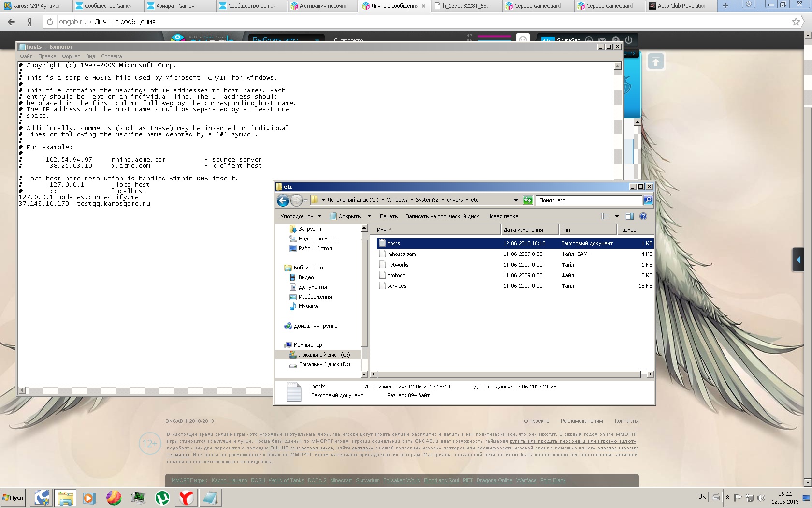Expand path arrow after drivers
This screenshot has width=812, height=508.
coord(467,200)
